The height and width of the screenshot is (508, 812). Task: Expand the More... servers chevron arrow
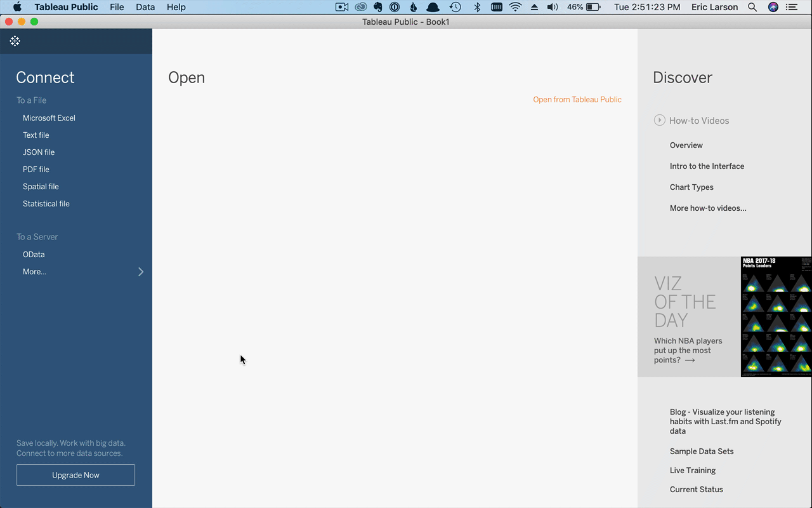coord(141,272)
